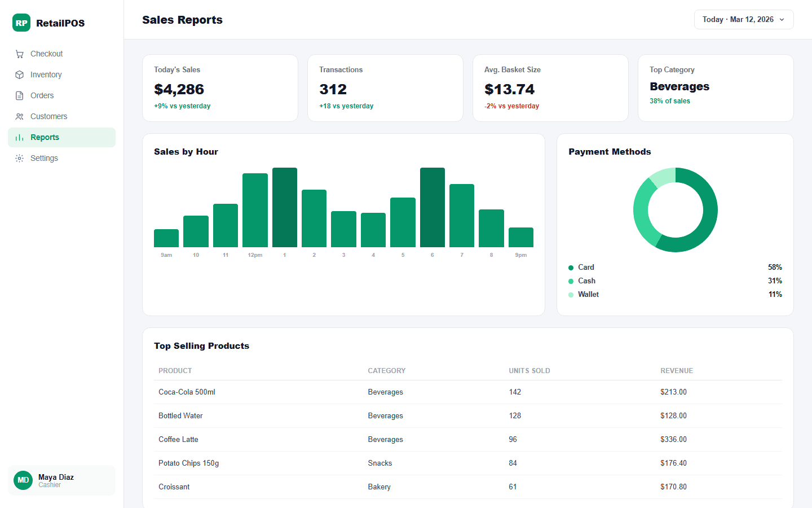Click the $170.80 revenue cell
The height and width of the screenshot is (508, 812).
point(673,487)
